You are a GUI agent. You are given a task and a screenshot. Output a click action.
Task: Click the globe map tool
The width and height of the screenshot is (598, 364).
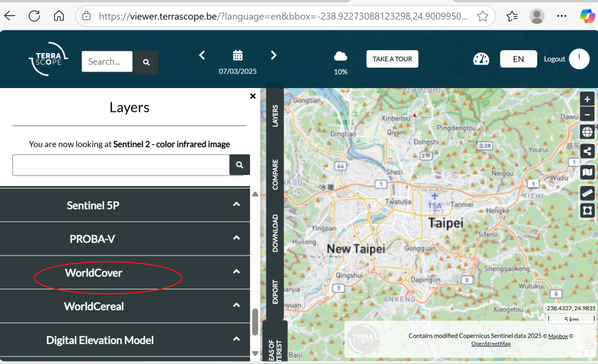click(x=587, y=132)
